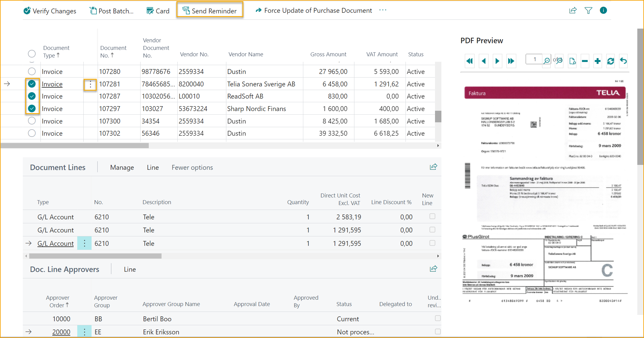Click the invoice list horizontal scrollbar
The image size is (644, 338).
click(75, 146)
